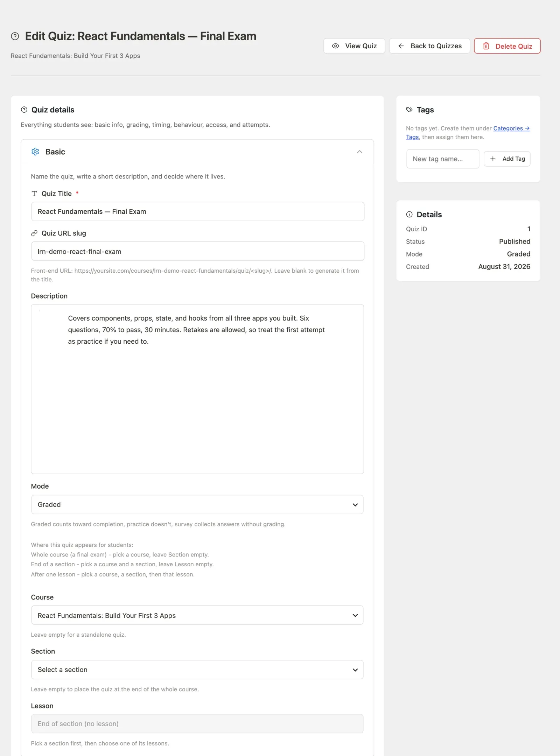560x756 pixels.
Task: Click the info icon beside Details heading
Action: 409,214
